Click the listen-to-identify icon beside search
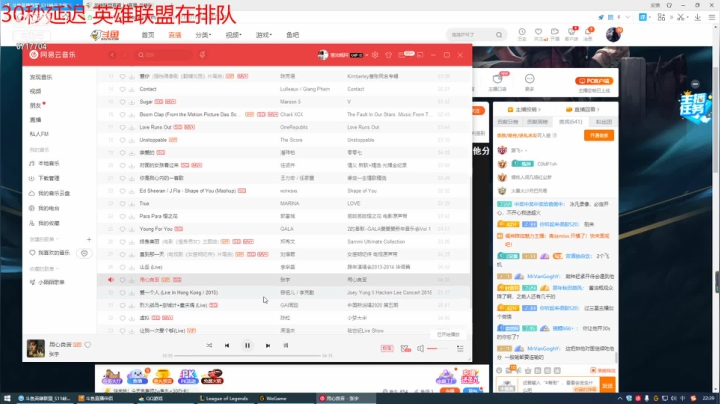720x404 pixels. 202,55
